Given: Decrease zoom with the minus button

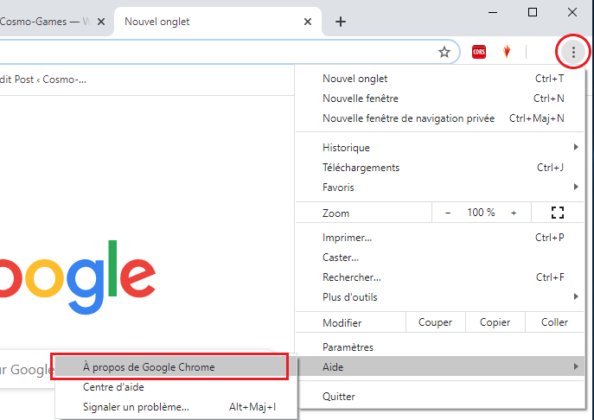Looking at the screenshot, I should coord(448,213).
